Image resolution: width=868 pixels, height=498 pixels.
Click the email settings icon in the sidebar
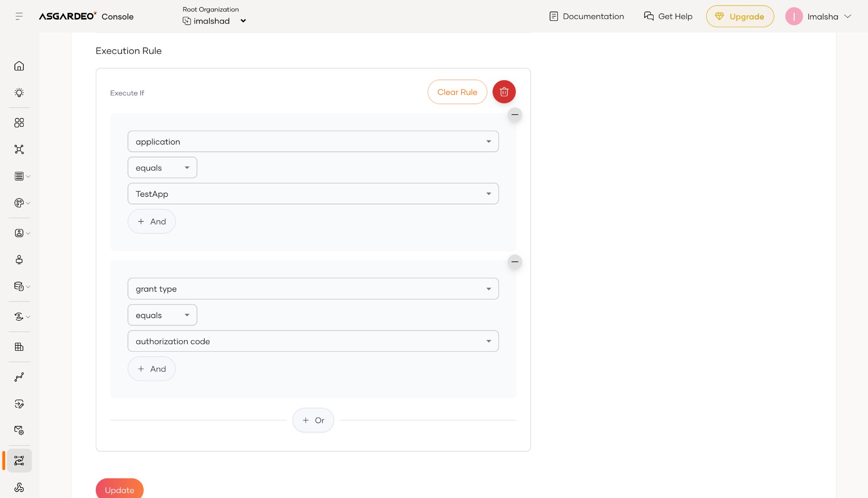pos(19,430)
